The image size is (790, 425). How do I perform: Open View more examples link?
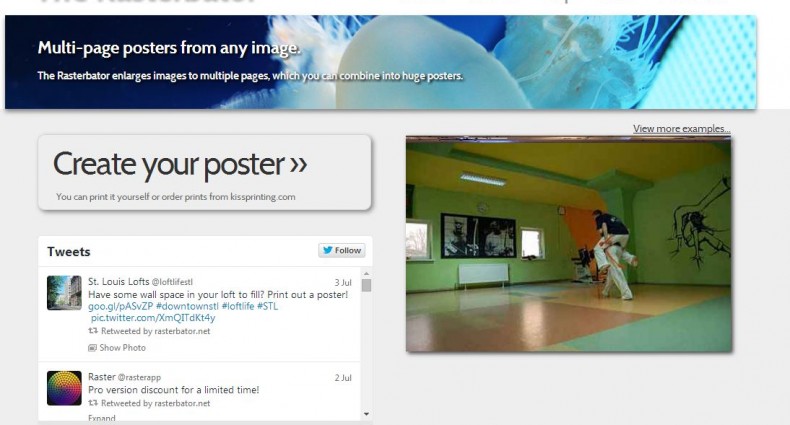(681, 129)
